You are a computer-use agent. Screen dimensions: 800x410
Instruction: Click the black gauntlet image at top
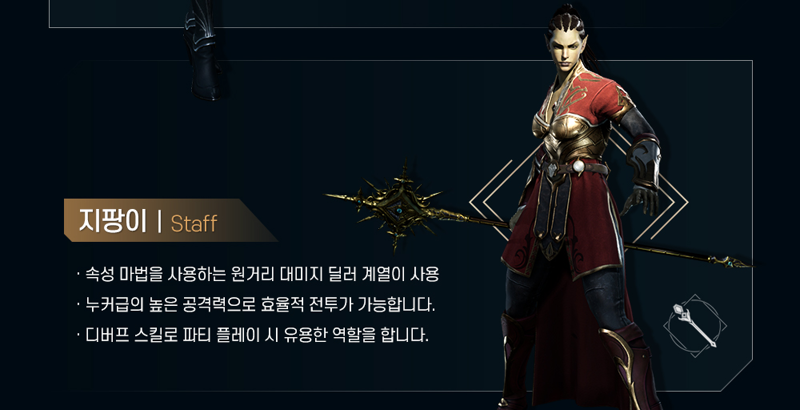tap(204, 51)
